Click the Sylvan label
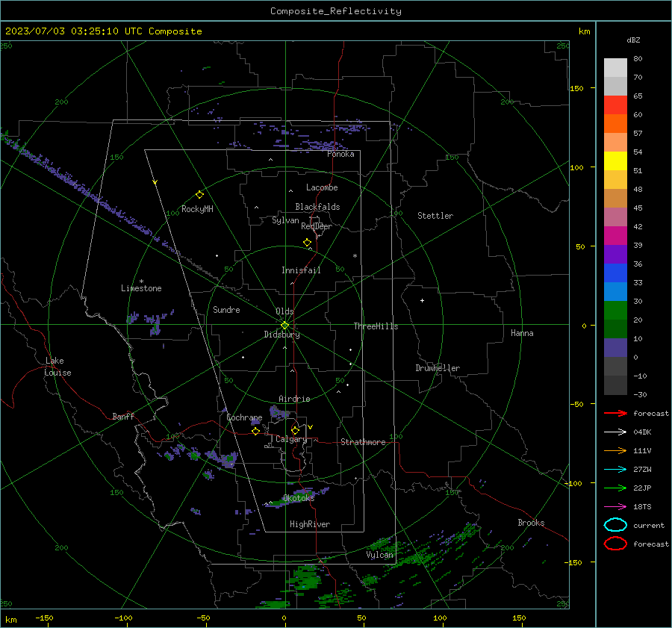 (x=285, y=220)
